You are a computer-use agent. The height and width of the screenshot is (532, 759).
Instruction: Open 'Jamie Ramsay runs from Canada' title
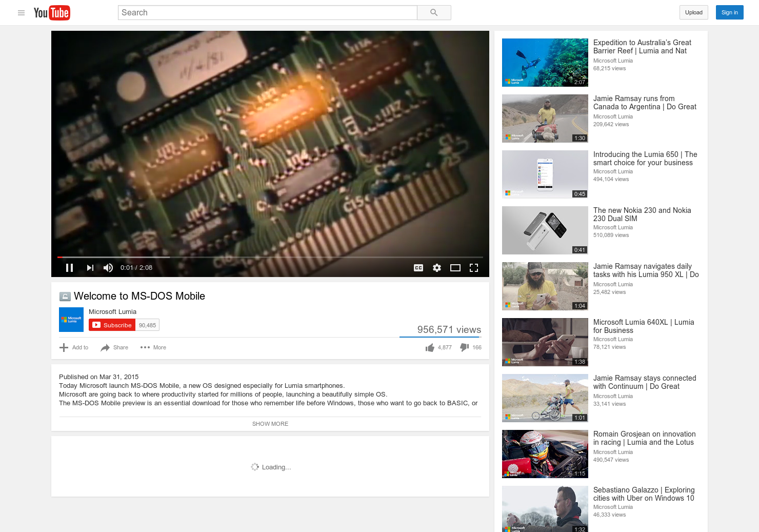645,103
